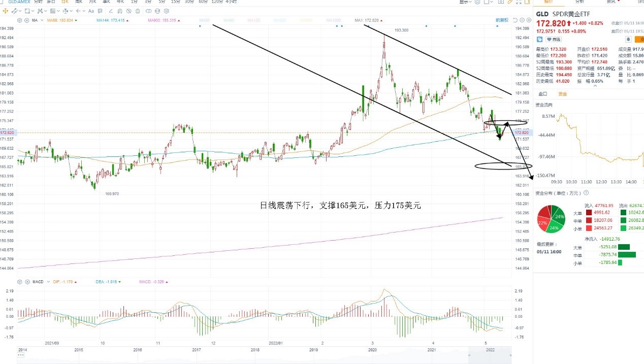Select 日K daily candlestick tab

point(65,2)
